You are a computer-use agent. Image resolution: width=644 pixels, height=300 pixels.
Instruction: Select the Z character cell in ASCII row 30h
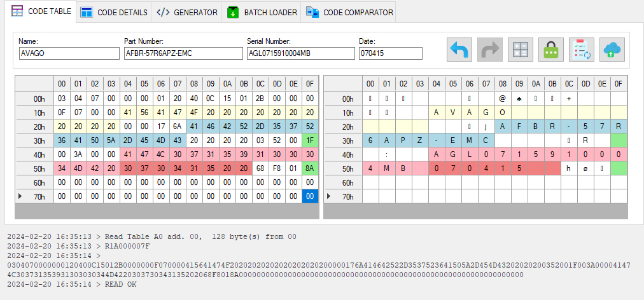pos(420,140)
